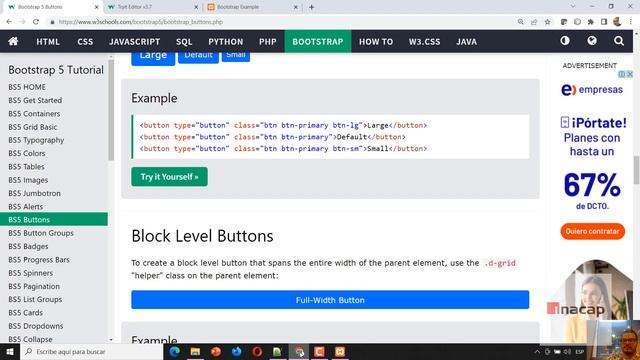The width and height of the screenshot is (640, 360).
Task: Click the Try it Yourself button
Action: 169,177
